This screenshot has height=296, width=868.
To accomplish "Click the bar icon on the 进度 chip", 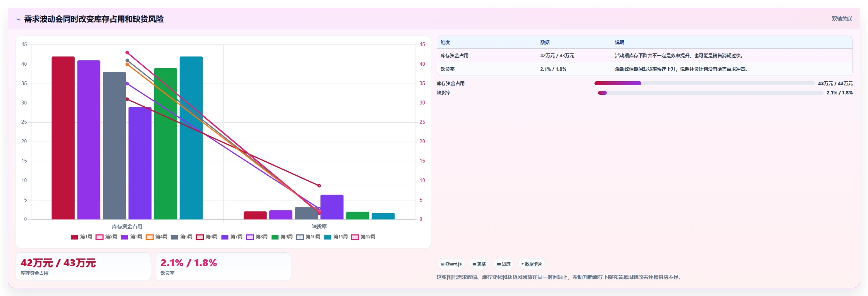I will 499,264.
